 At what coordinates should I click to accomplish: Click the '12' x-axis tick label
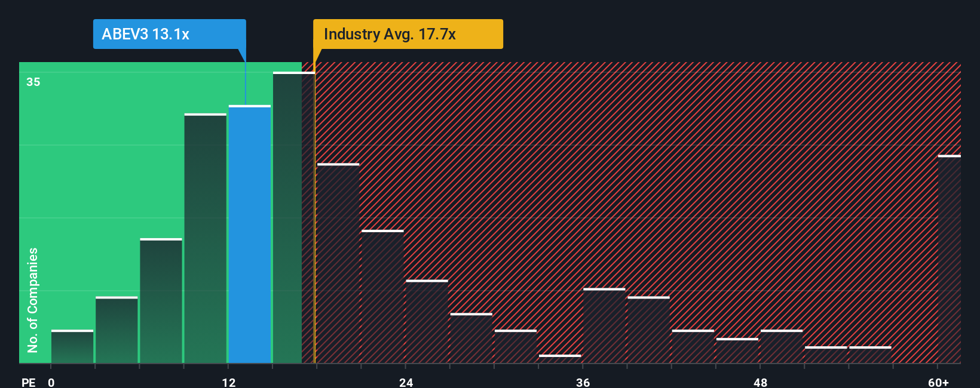tap(229, 383)
